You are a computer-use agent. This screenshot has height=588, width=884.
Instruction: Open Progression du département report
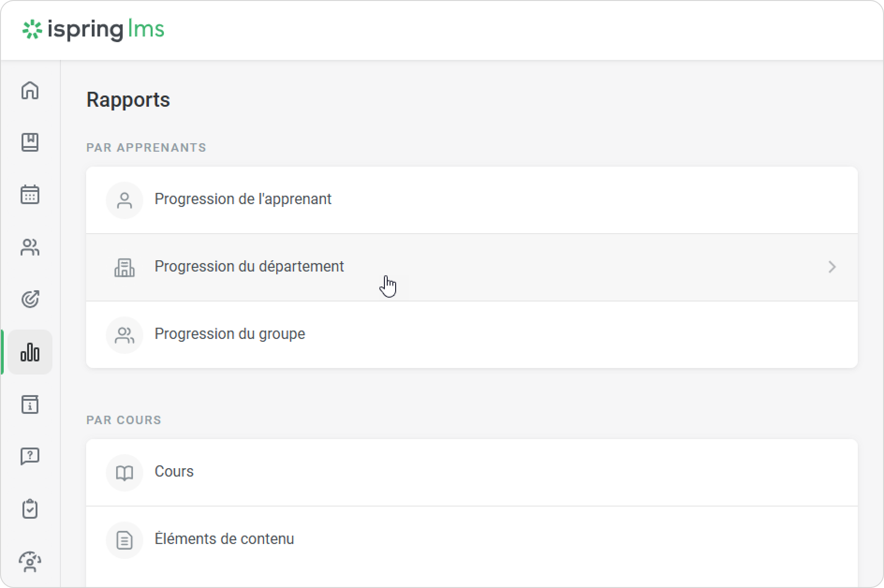point(249,267)
